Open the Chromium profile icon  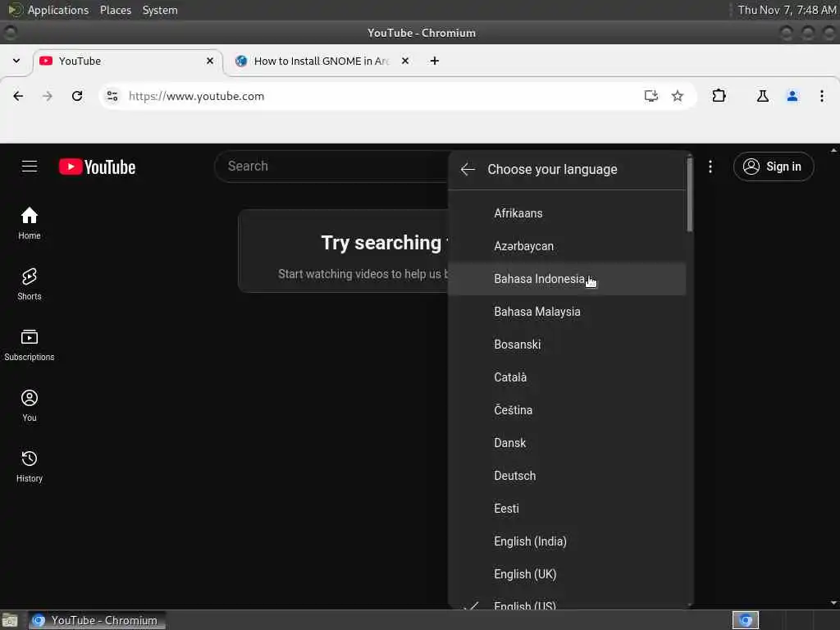click(x=792, y=96)
